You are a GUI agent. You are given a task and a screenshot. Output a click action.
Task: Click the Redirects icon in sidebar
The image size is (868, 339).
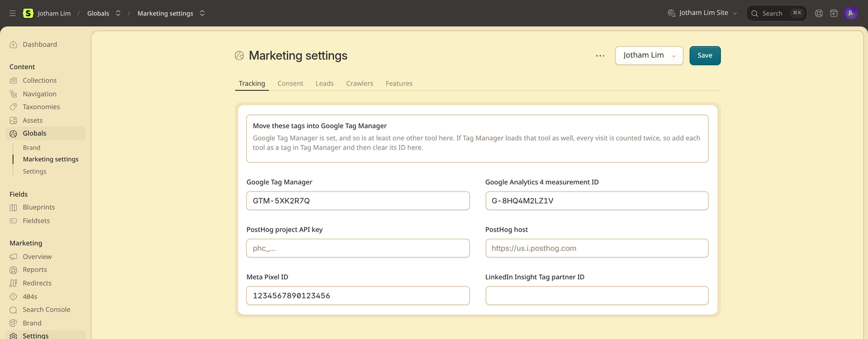click(x=14, y=283)
